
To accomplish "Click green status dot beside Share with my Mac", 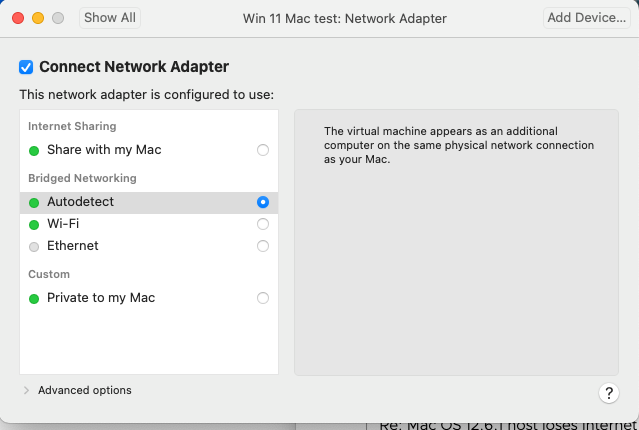I will point(34,151).
